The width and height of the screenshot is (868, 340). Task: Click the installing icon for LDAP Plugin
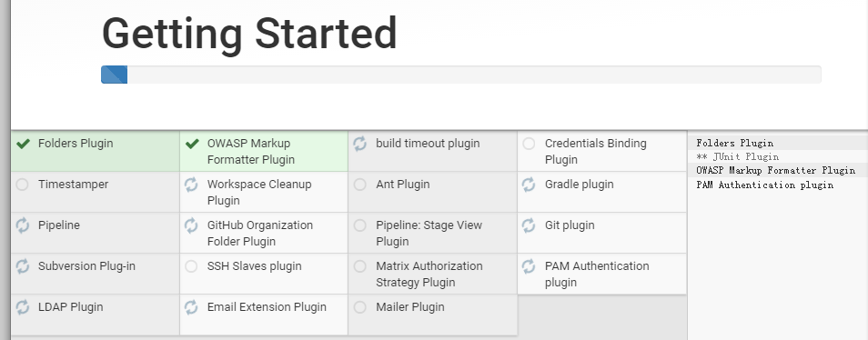[x=23, y=307]
